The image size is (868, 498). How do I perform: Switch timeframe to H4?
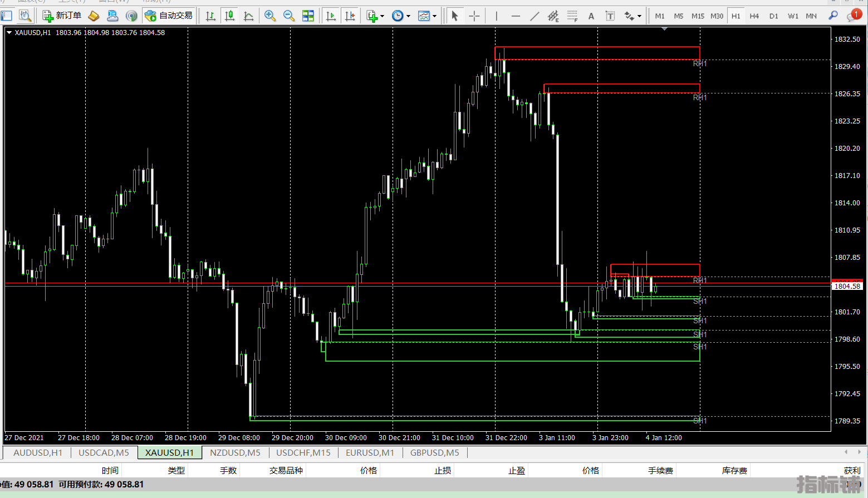click(754, 16)
